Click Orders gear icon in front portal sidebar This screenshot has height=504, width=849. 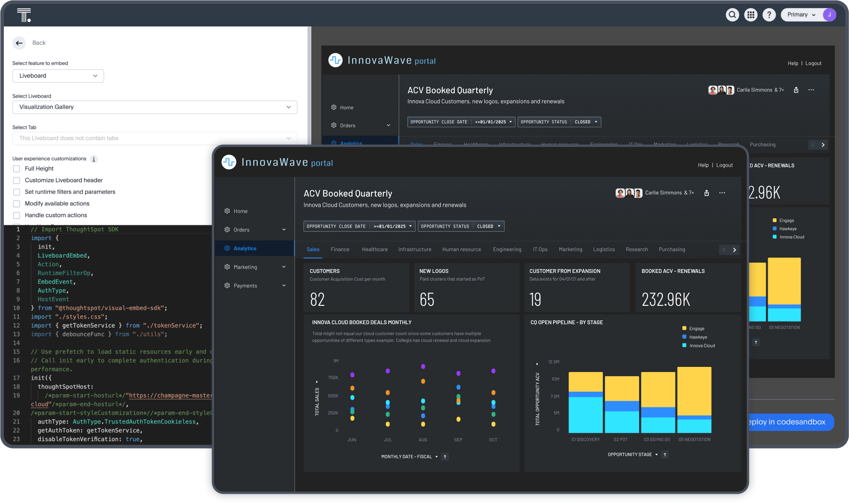coord(227,230)
